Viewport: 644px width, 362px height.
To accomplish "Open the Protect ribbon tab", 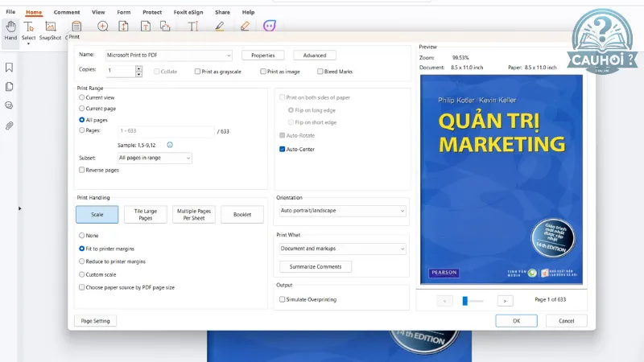I will point(152,12).
